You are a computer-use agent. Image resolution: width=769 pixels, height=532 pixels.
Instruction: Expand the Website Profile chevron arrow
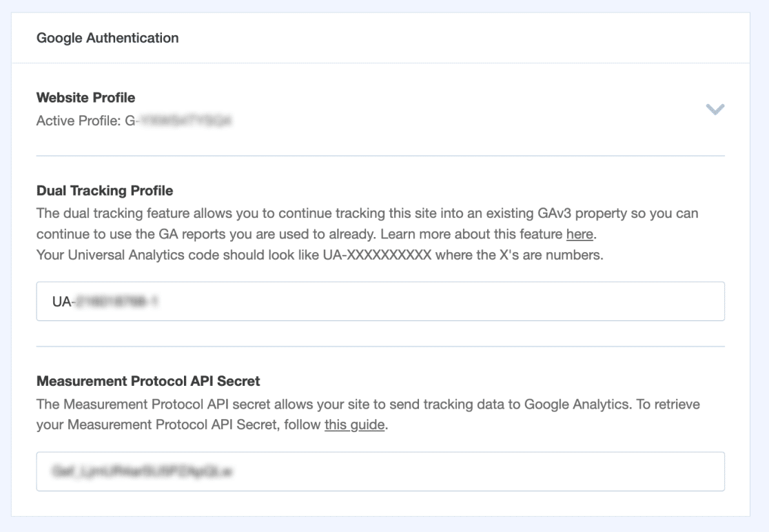(x=715, y=109)
